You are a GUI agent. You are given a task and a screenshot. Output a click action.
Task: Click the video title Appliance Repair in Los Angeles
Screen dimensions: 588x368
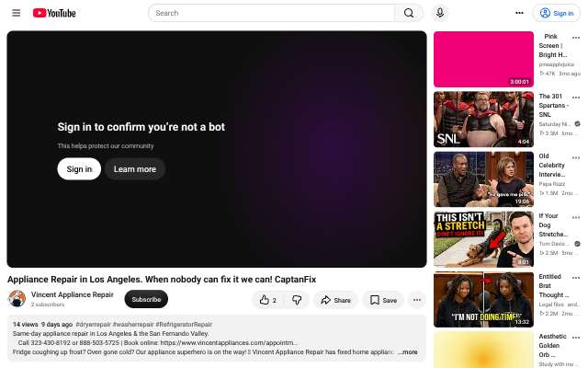tap(162, 280)
